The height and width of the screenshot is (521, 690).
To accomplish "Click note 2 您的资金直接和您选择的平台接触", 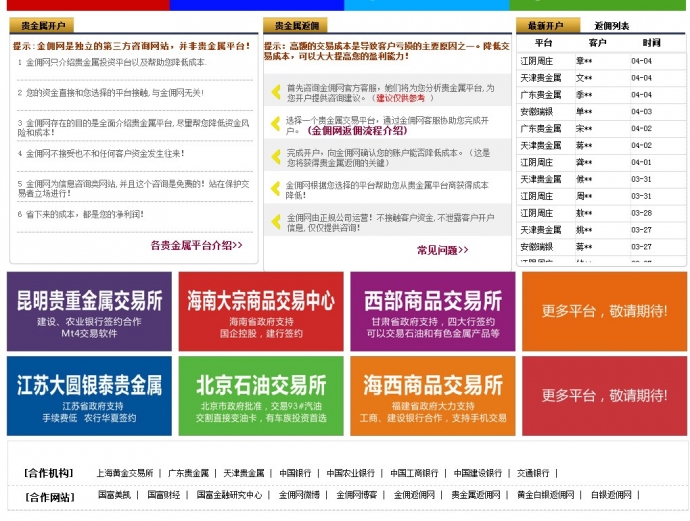I will click(110, 93).
